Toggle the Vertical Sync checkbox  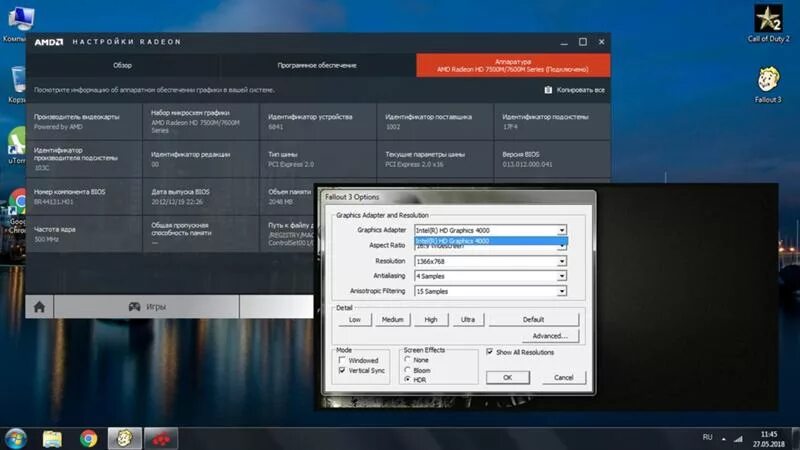[342, 370]
